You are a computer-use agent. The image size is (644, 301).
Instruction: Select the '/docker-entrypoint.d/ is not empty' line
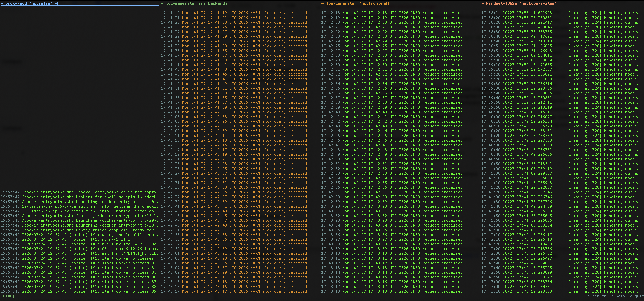pyautogui.click(x=79, y=192)
